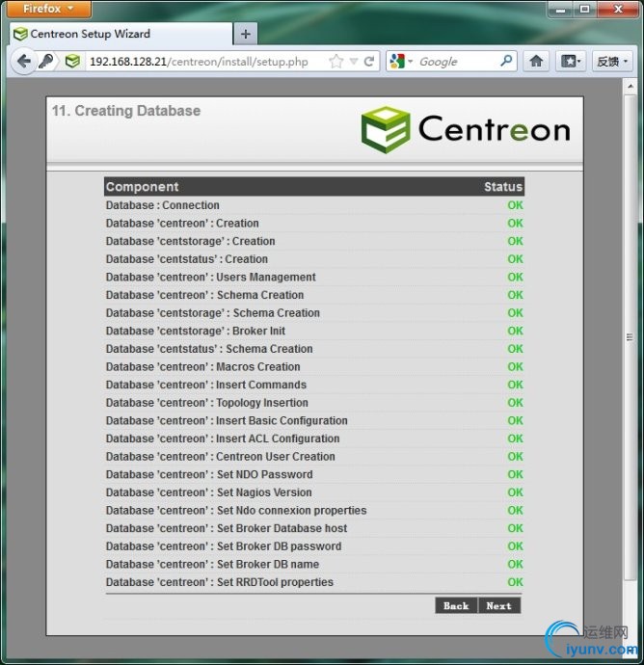Click the Back button in wizard
The height and width of the screenshot is (665, 644).
click(x=456, y=605)
